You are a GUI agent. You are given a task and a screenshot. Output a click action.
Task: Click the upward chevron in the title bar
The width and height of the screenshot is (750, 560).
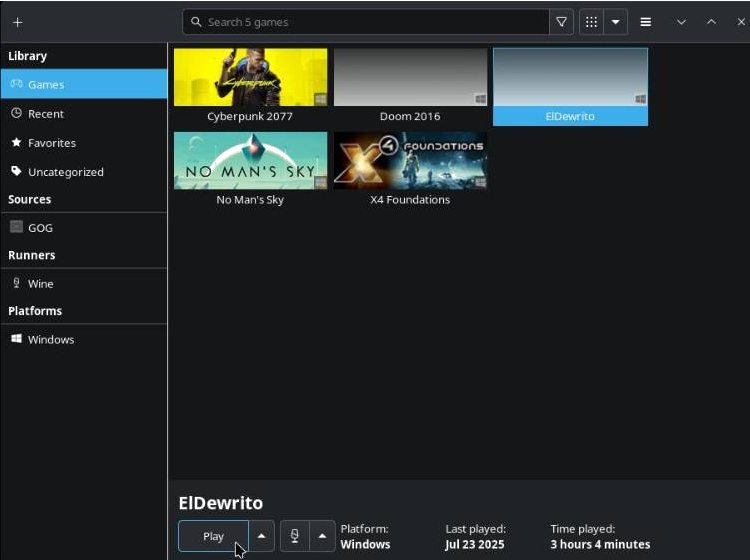tap(711, 22)
